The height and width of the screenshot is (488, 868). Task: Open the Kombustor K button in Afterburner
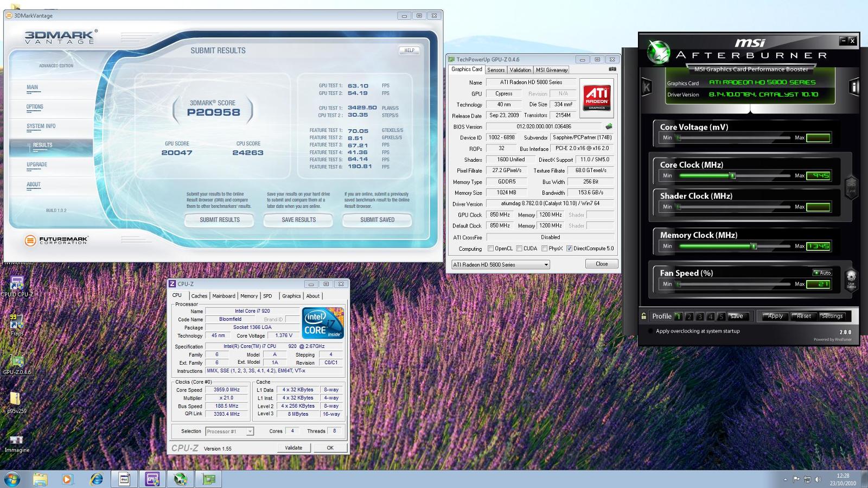(647, 87)
